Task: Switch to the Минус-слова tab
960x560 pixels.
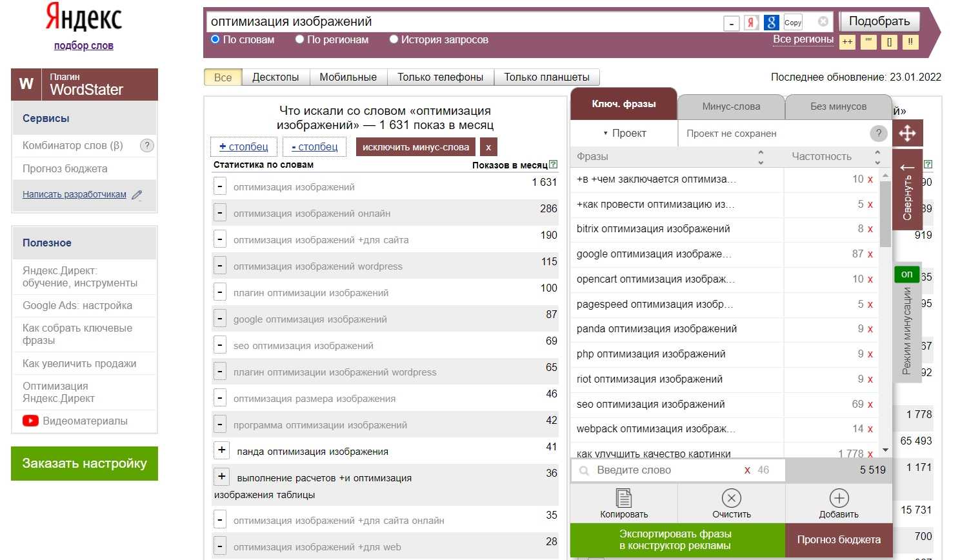Action: (730, 106)
